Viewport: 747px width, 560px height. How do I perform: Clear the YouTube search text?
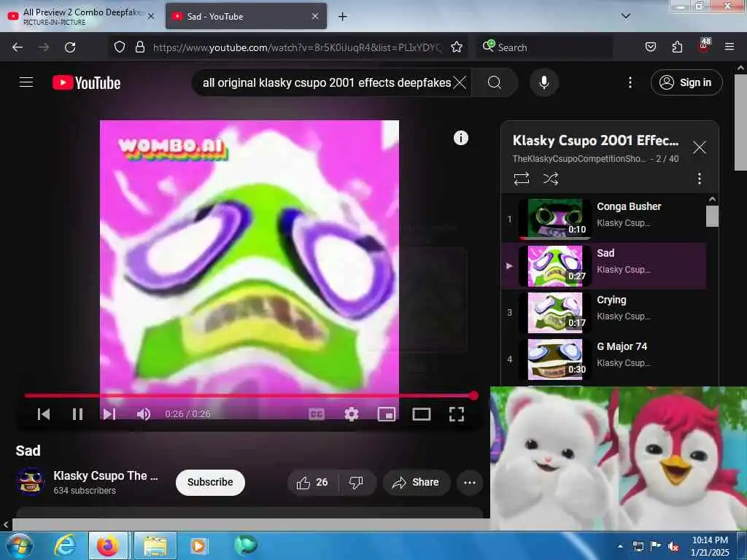pyautogui.click(x=460, y=83)
